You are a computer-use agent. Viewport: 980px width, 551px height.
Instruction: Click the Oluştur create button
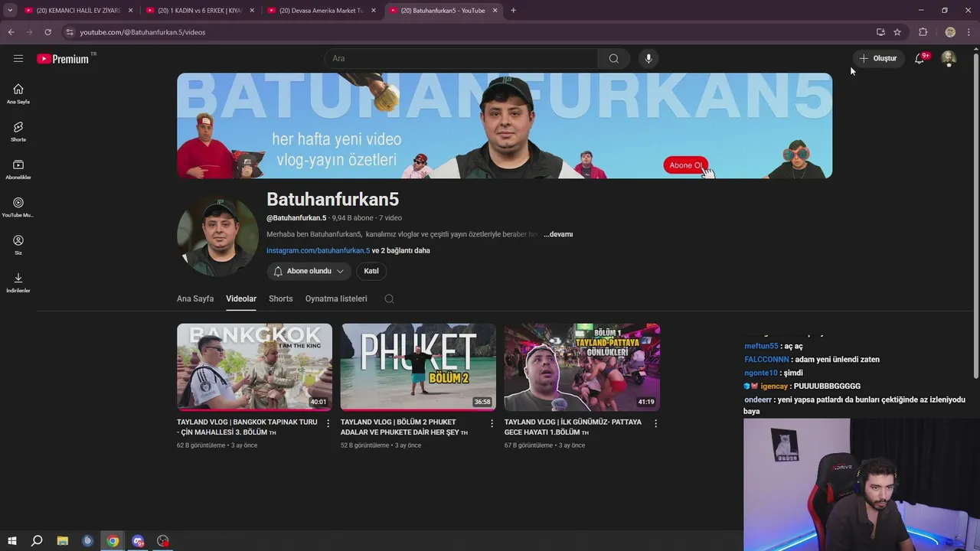coord(878,58)
